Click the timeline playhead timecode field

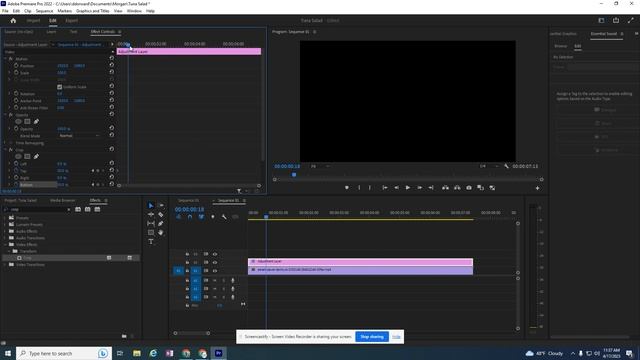[x=189, y=209]
